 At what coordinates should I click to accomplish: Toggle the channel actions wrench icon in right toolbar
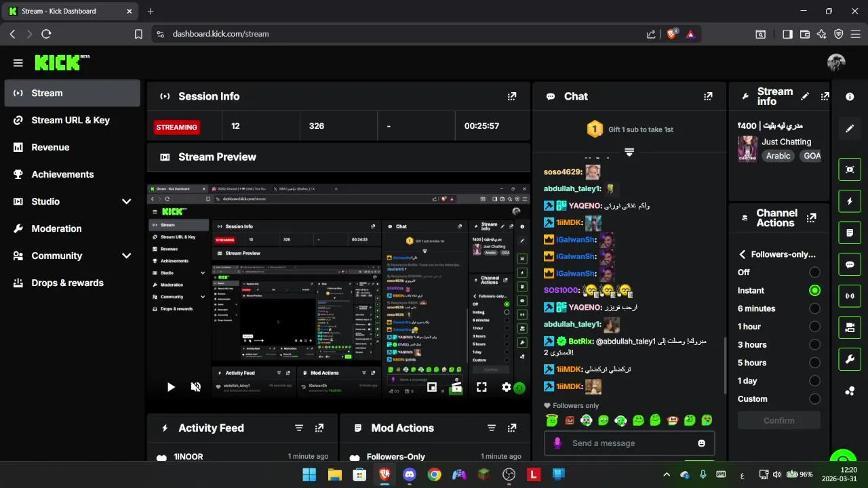850,359
